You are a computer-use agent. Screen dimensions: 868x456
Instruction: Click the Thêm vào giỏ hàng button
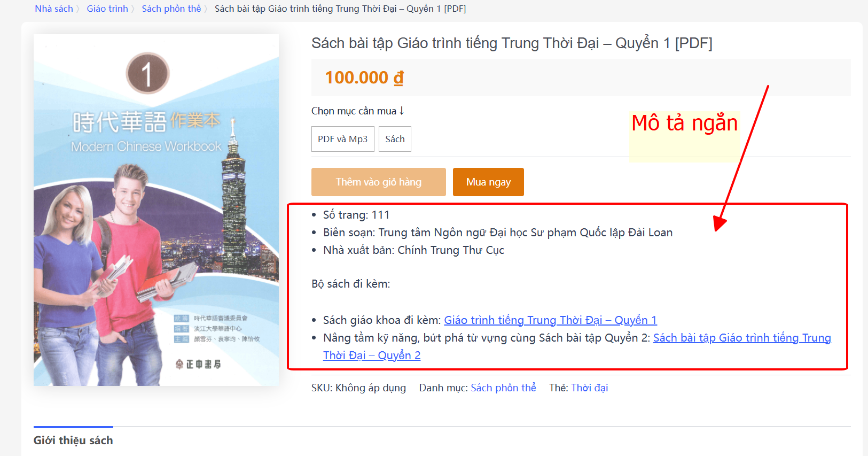point(379,182)
